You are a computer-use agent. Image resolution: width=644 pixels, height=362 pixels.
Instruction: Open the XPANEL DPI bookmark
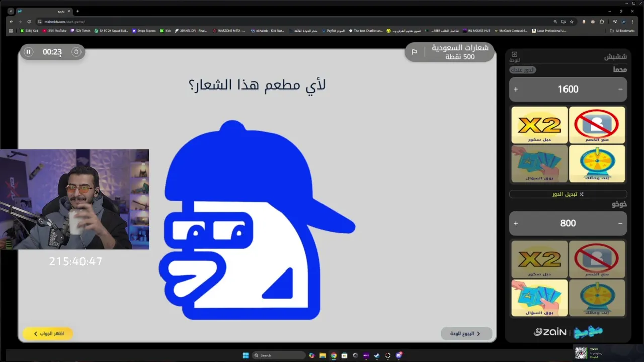pyautogui.click(x=191, y=31)
